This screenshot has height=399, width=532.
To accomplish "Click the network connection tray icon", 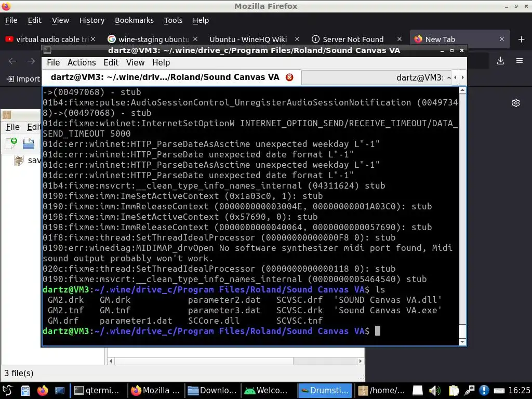I will pyautogui.click(x=470, y=391).
